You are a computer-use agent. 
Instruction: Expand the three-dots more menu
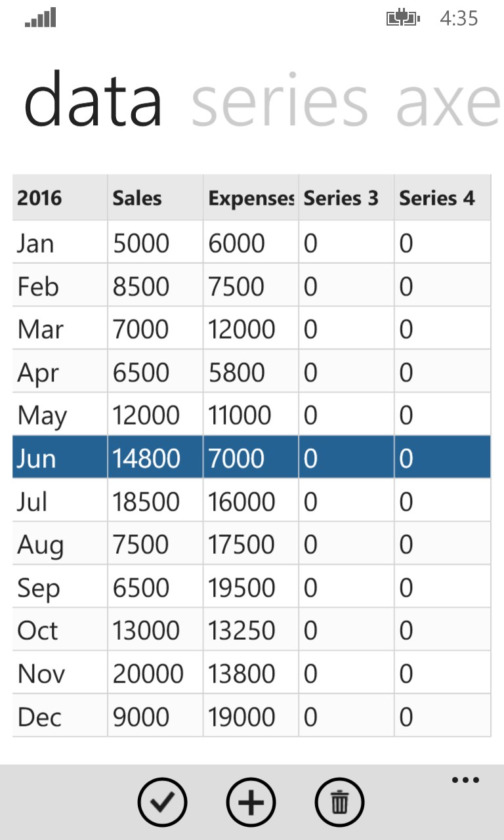[465, 780]
